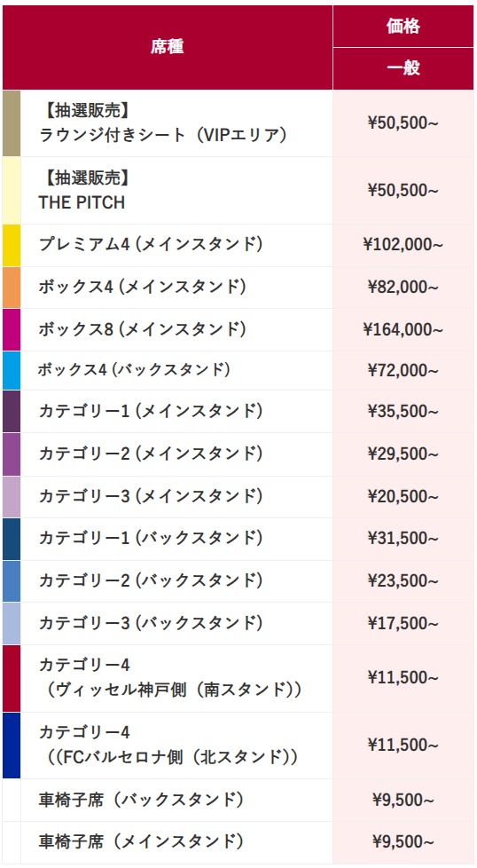Click the ¥102,000~ price cell
This screenshot has width=477, height=868.
point(403,245)
